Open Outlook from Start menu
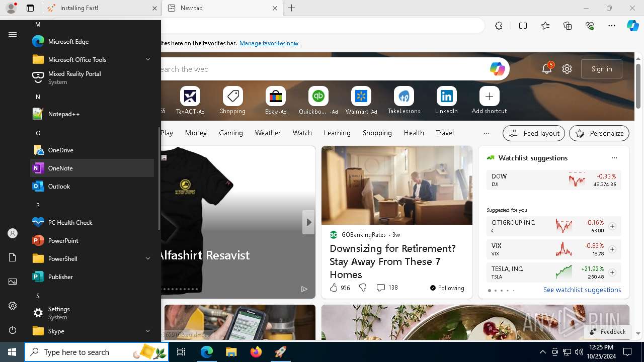Screen dimensions: 644x362 (x=92, y=187)
